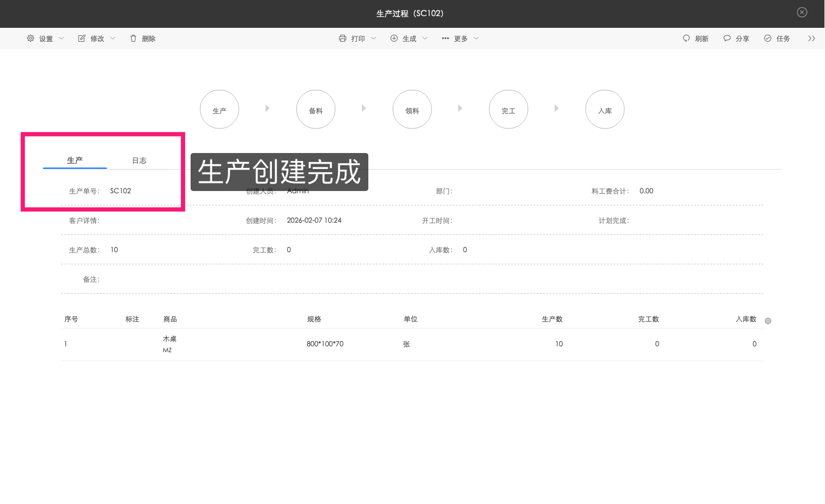Select the 生产 production stage circle
The height and width of the screenshot is (504, 825).
[x=219, y=109]
